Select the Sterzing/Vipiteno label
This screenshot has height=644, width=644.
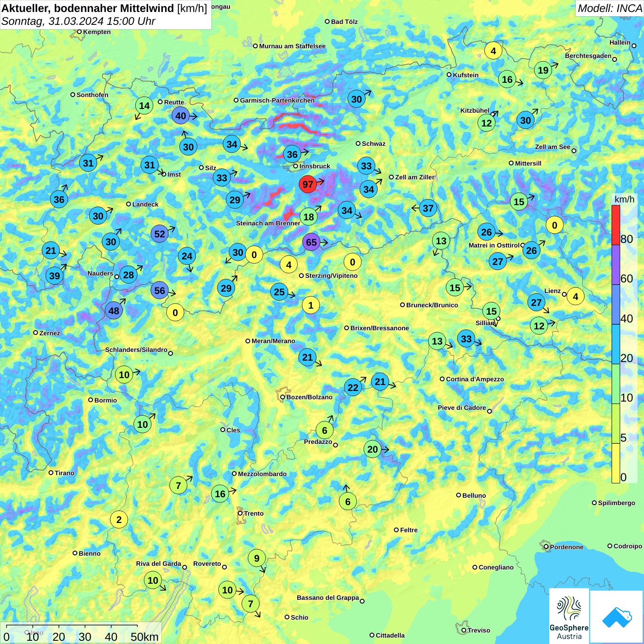[x=331, y=276]
